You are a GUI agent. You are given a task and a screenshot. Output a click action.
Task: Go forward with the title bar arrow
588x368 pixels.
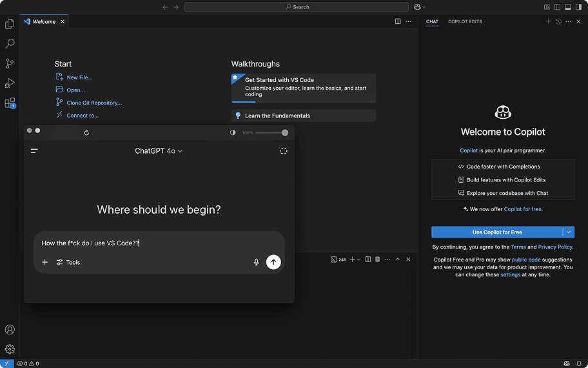(x=176, y=6)
